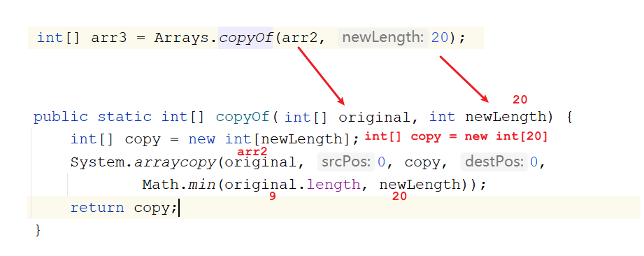Click the original parameter in the method signature
This screenshot has height=256, width=644.
[x=374, y=118]
